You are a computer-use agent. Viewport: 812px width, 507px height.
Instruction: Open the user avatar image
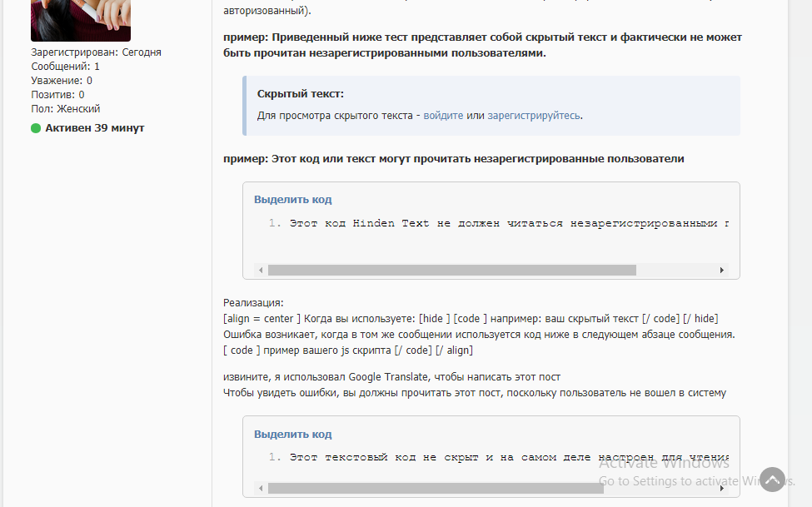81,20
